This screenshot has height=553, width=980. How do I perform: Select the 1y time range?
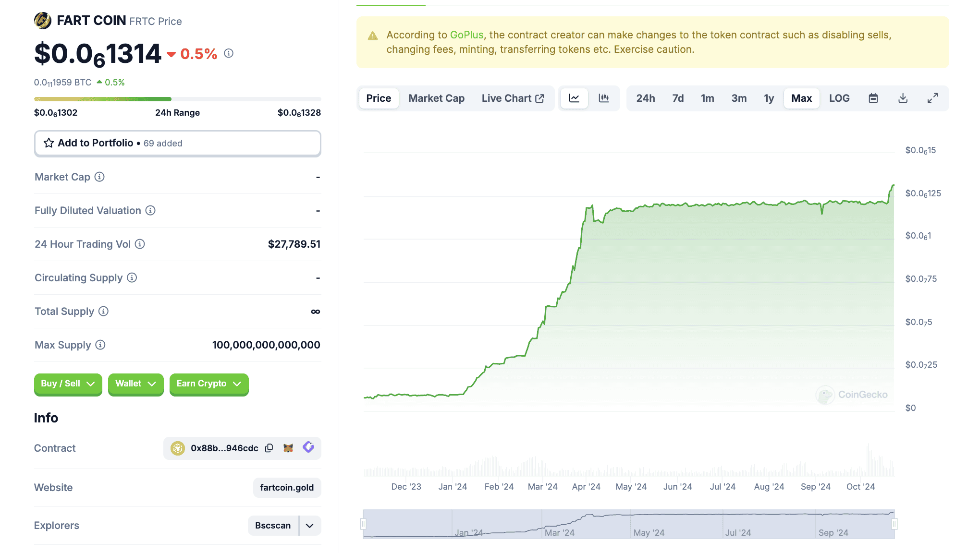769,98
